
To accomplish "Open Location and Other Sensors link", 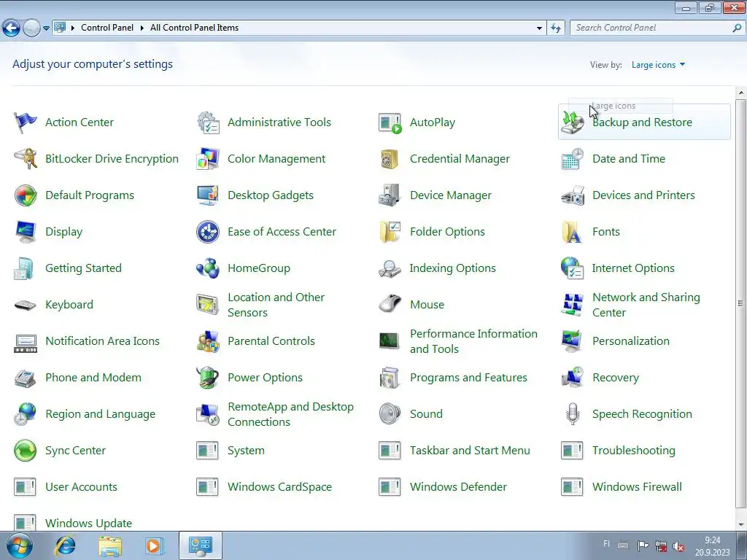I will pyautogui.click(x=276, y=305).
